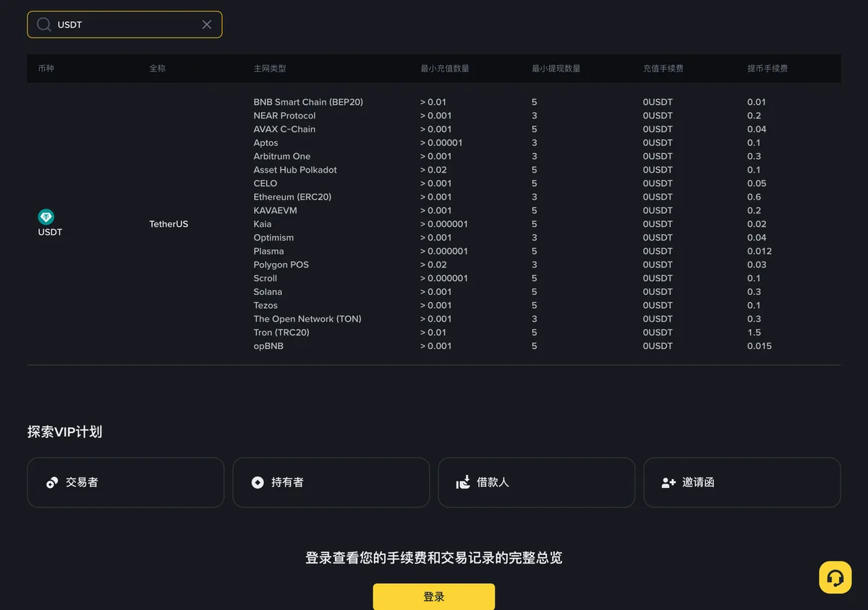
Task: Open the 借款人 VIP card
Action: pyautogui.click(x=537, y=482)
